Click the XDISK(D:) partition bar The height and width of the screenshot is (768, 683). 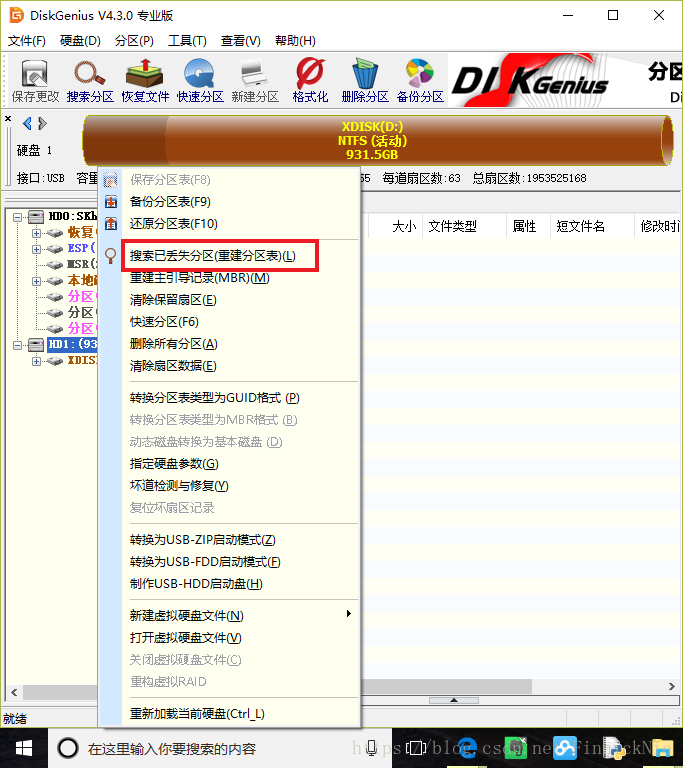tap(377, 141)
